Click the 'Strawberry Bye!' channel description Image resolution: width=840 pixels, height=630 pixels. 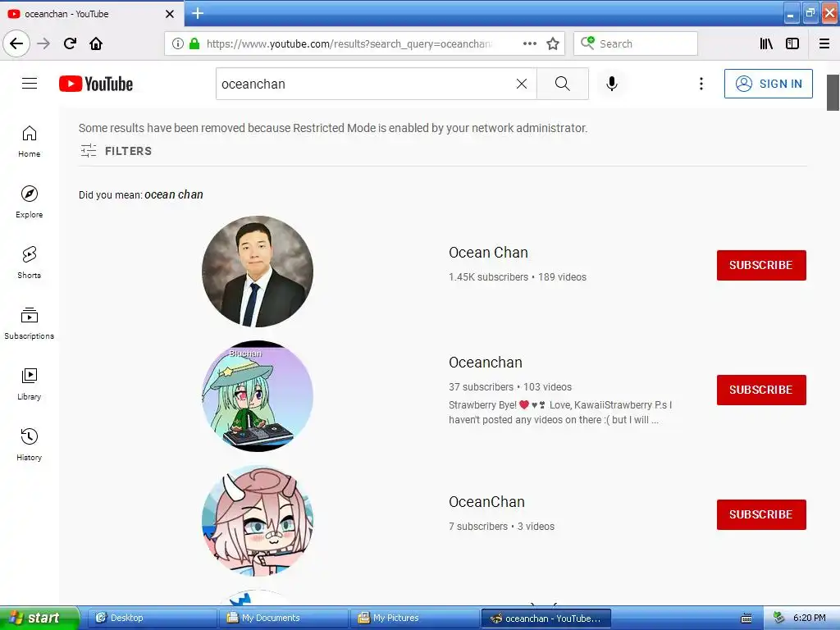click(560, 413)
